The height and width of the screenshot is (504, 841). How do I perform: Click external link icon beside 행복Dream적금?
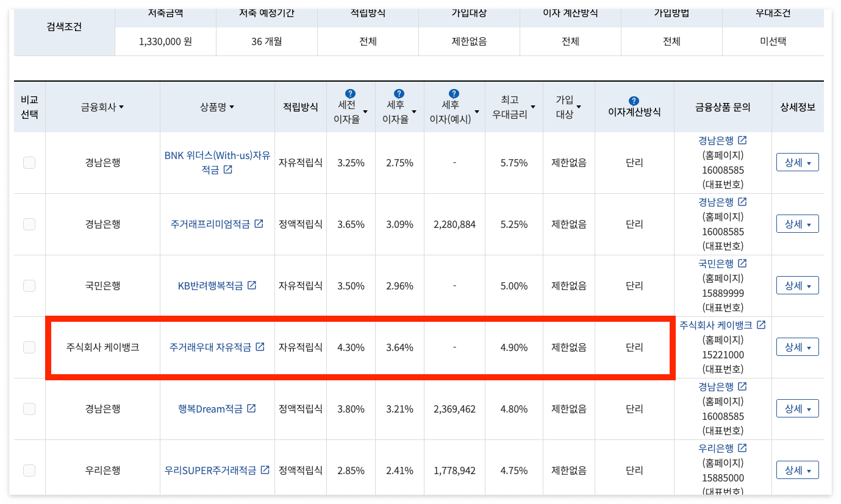coord(251,408)
